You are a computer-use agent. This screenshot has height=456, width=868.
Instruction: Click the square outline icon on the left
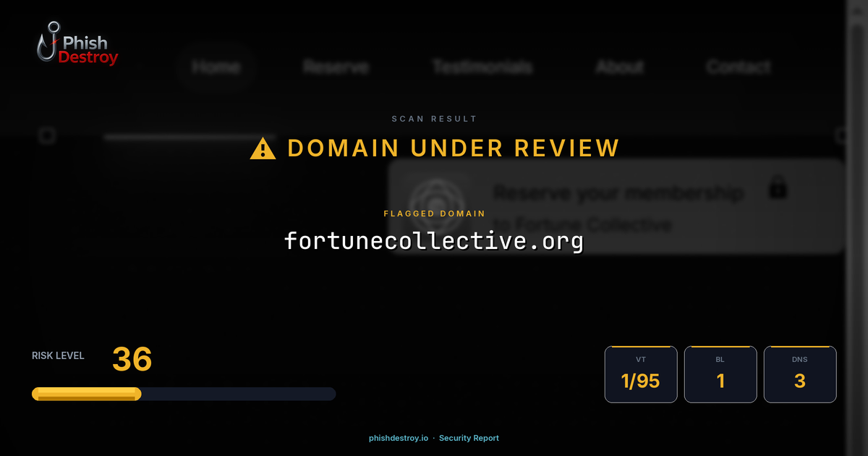[x=47, y=135]
